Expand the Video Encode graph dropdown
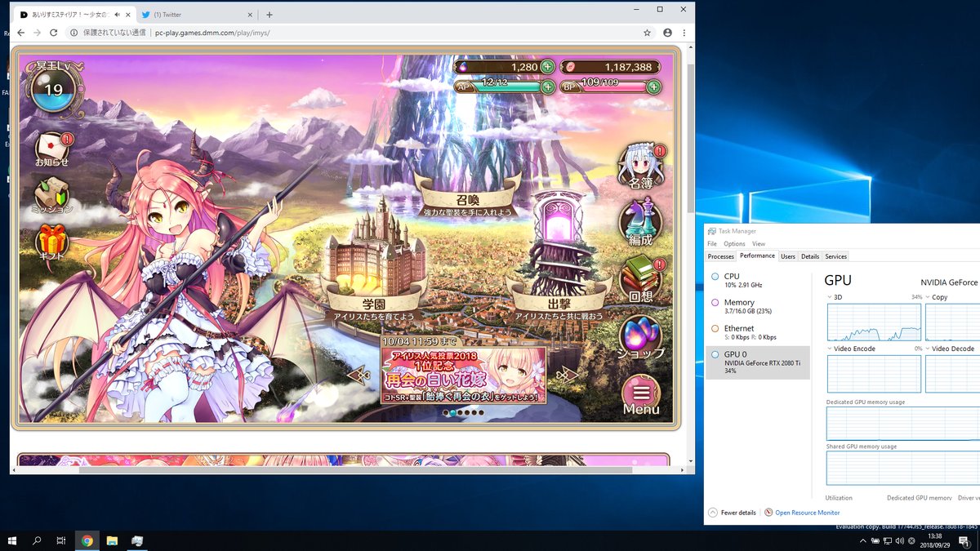 click(x=830, y=349)
